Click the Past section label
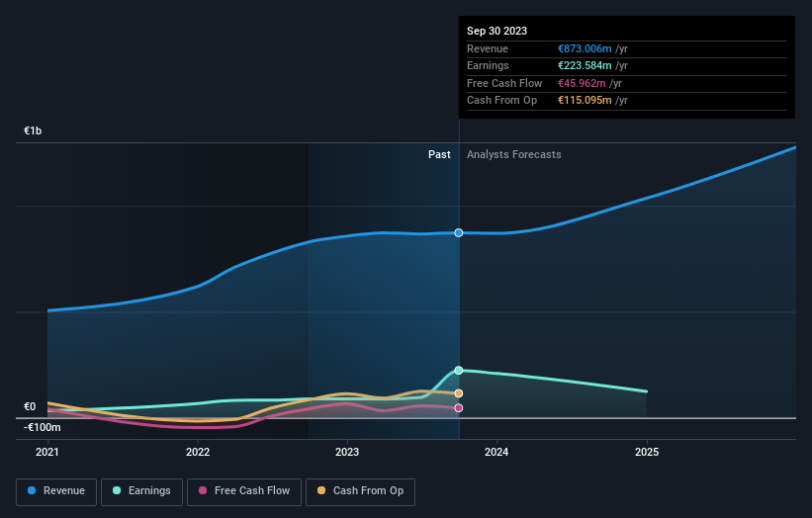This screenshot has width=812, height=518. click(439, 155)
